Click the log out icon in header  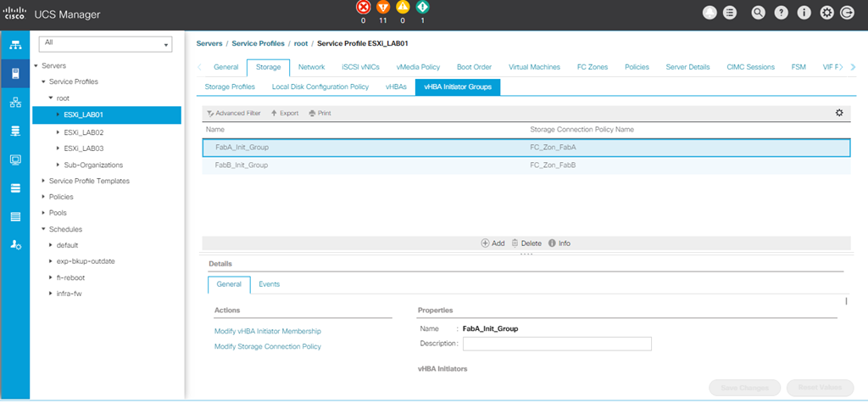click(845, 13)
